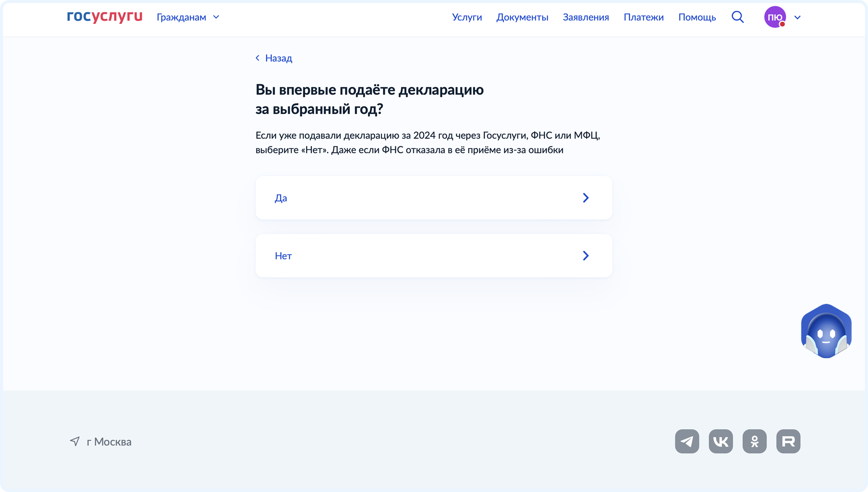Open the Gosuslugi home logo
Image resolution: width=868 pixels, height=492 pixels.
105,17
